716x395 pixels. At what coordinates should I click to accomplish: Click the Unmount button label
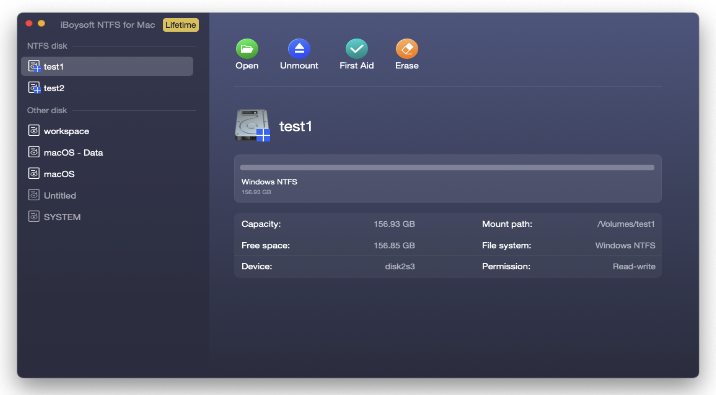[x=299, y=66]
